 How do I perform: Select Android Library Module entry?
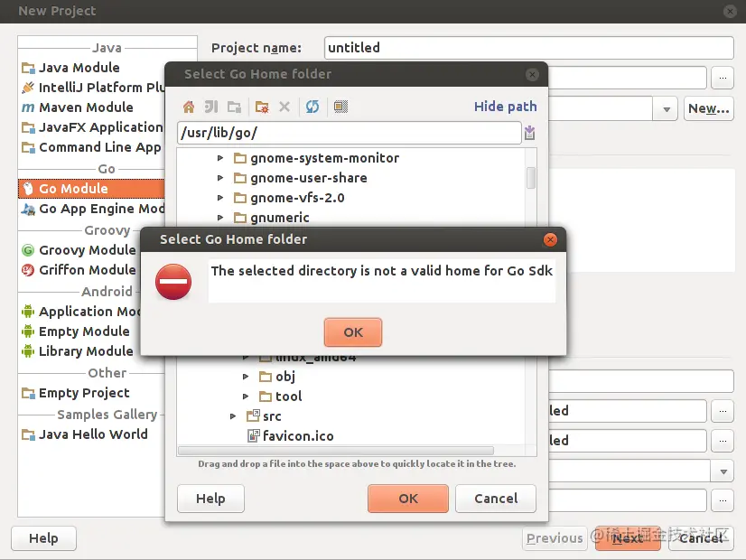(79, 351)
